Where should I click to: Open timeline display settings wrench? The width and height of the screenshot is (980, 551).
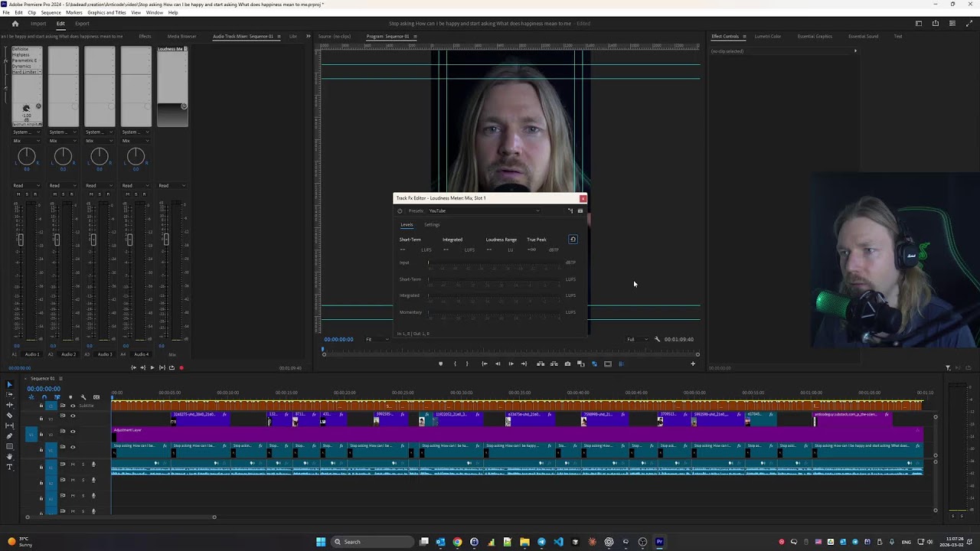[83, 397]
